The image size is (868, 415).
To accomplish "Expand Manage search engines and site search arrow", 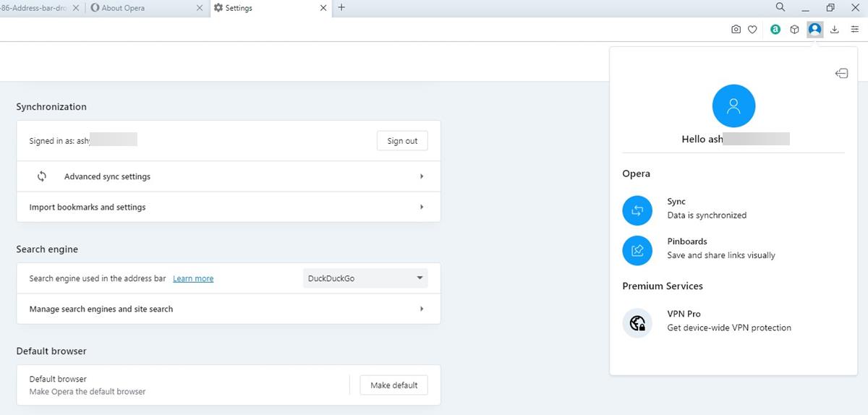I will tap(422, 309).
